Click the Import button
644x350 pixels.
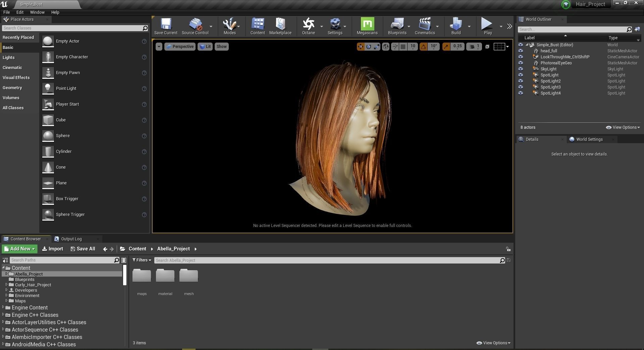53,249
